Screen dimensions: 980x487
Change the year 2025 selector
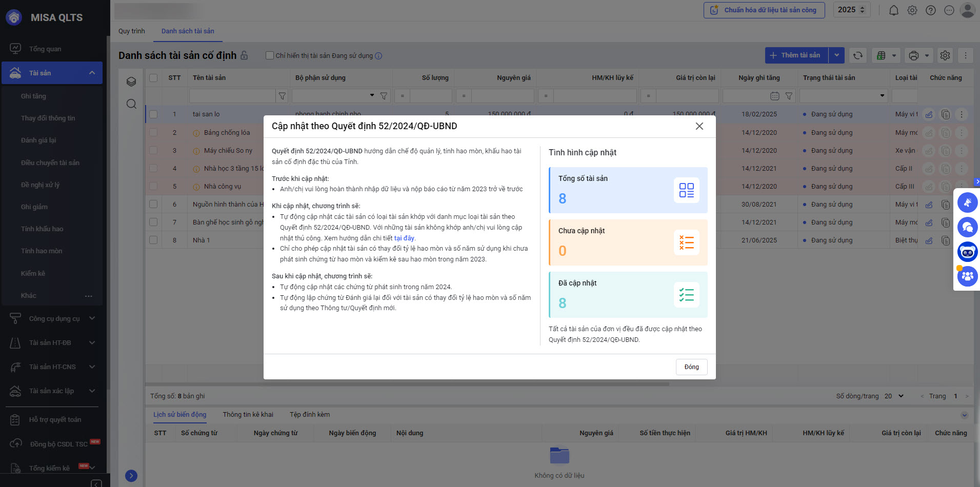[851, 10]
